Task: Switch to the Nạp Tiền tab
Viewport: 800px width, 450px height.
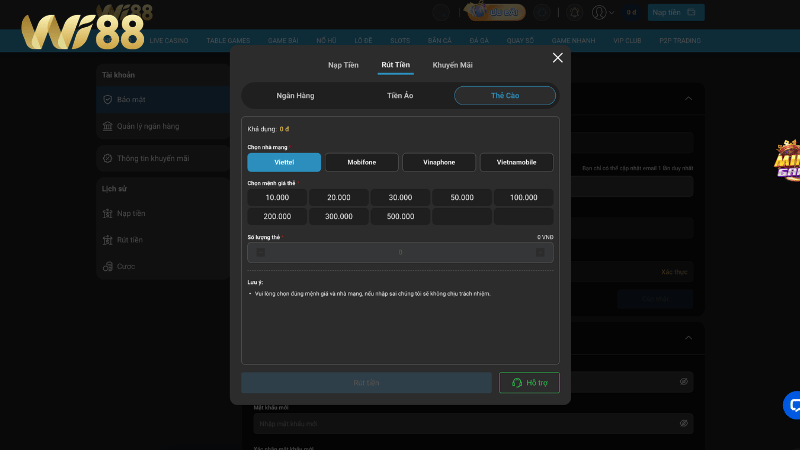Action: [343, 65]
